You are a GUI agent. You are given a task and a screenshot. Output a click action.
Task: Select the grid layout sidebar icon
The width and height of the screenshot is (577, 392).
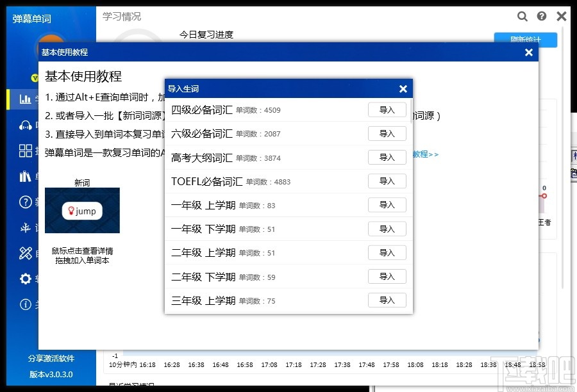point(26,151)
